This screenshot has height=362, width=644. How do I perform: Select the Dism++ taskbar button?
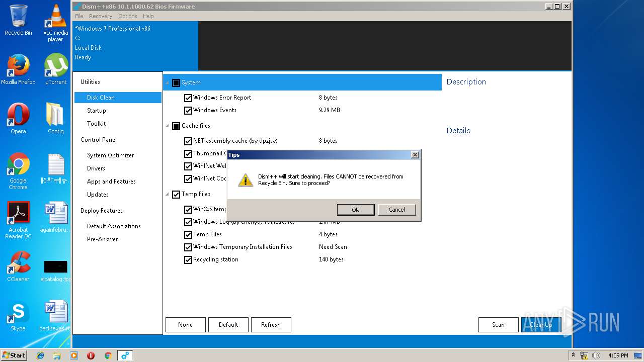pos(125,355)
